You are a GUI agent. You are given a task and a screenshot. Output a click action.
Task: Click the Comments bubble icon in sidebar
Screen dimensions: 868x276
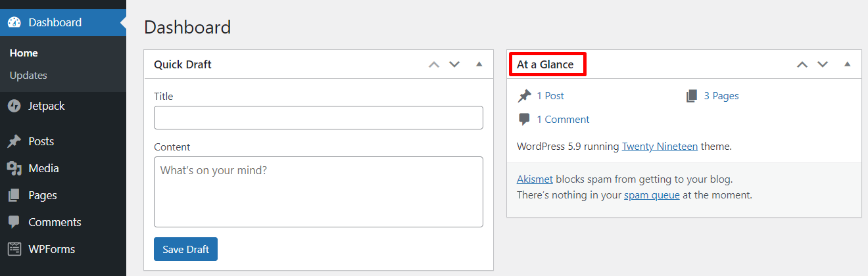[14, 222]
